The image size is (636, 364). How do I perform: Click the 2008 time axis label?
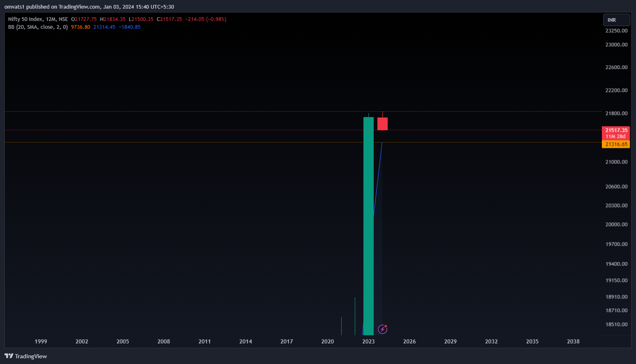[x=164, y=341]
